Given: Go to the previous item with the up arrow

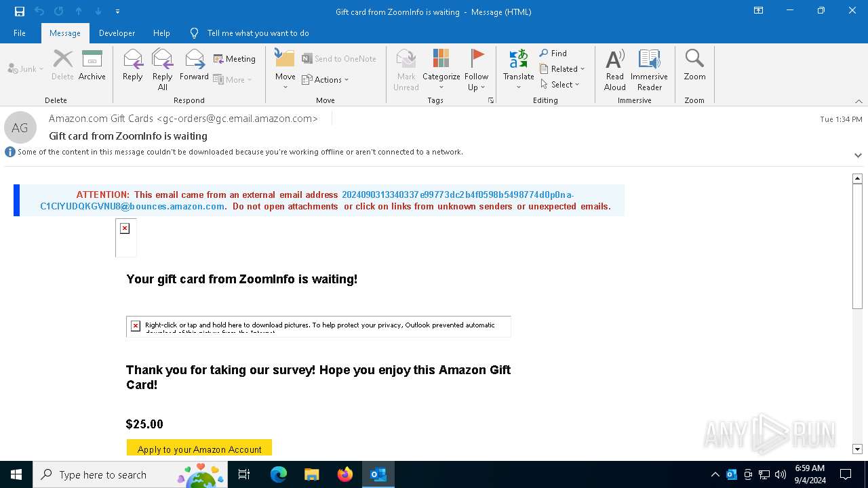Looking at the screenshot, I should pos(79,12).
